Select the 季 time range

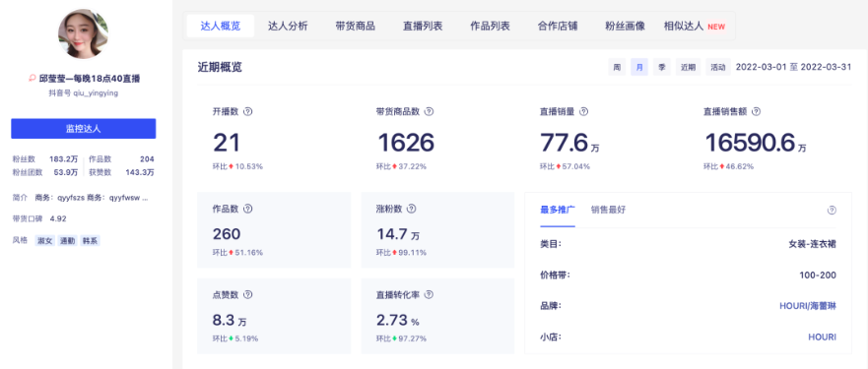coord(661,67)
